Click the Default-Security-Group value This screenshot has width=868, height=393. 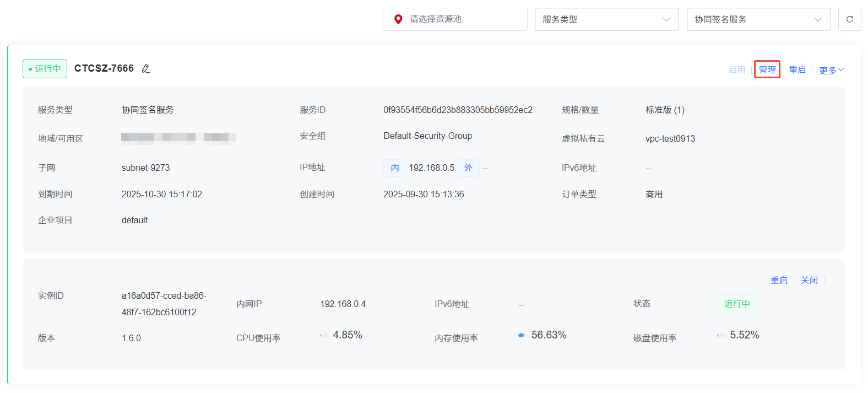tap(428, 136)
